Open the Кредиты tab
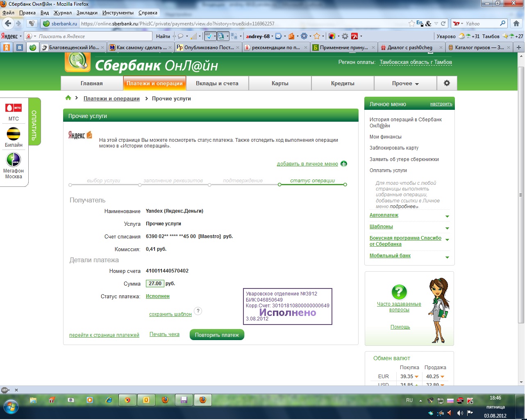The height and width of the screenshot is (420, 527). click(x=343, y=83)
